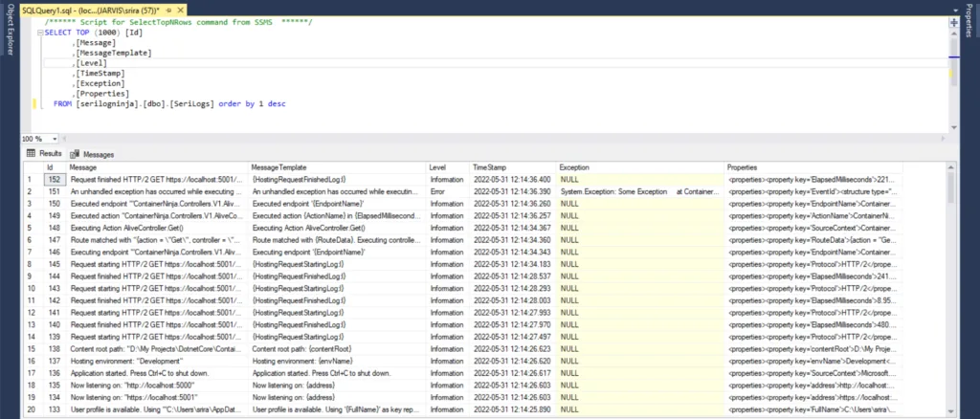Viewport: 980px width, 419px height.
Task: Click the 'Content root path: {contentRoot}' template cell
Action: point(338,348)
